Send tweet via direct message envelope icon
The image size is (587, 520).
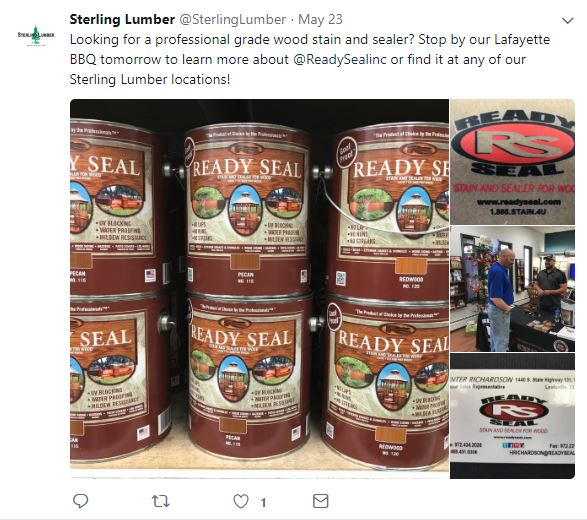point(320,501)
